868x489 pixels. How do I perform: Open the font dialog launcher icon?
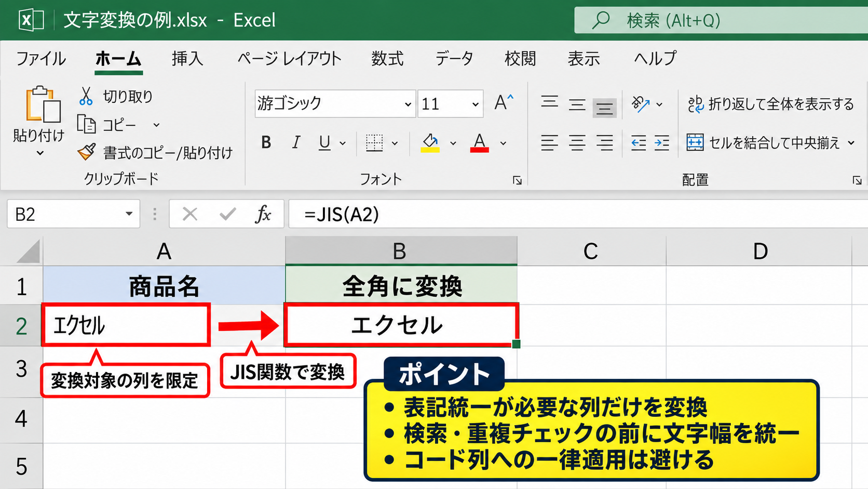(517, 180)
